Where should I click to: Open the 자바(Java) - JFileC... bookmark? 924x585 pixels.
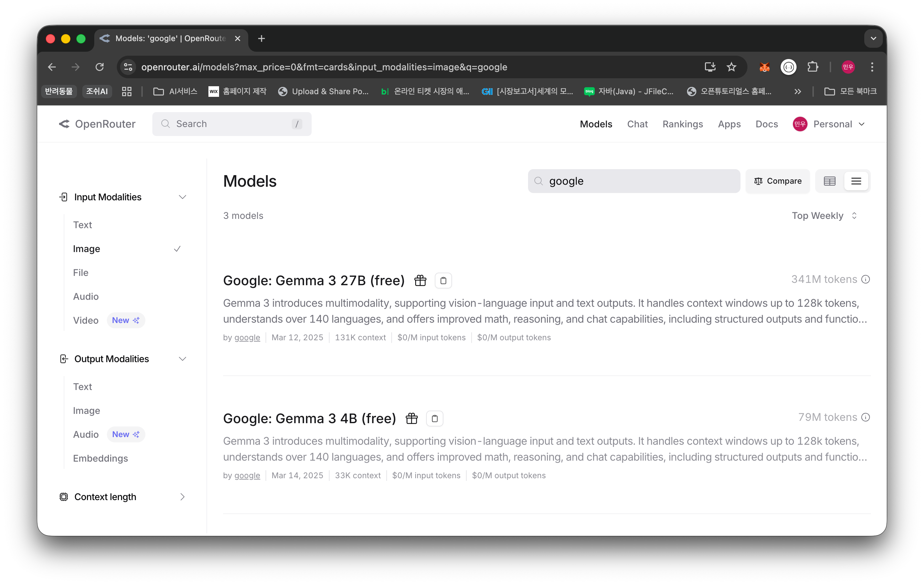[629, 91]
